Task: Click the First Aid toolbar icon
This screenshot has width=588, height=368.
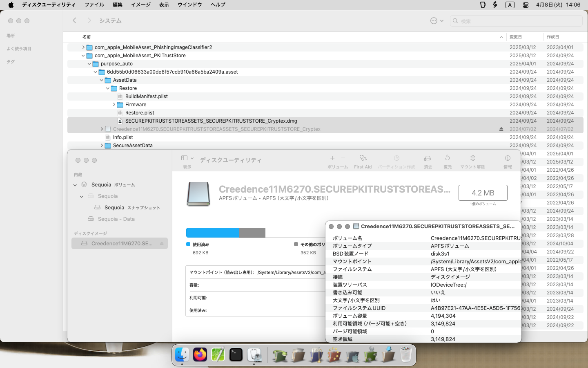Action: (363, 158)
